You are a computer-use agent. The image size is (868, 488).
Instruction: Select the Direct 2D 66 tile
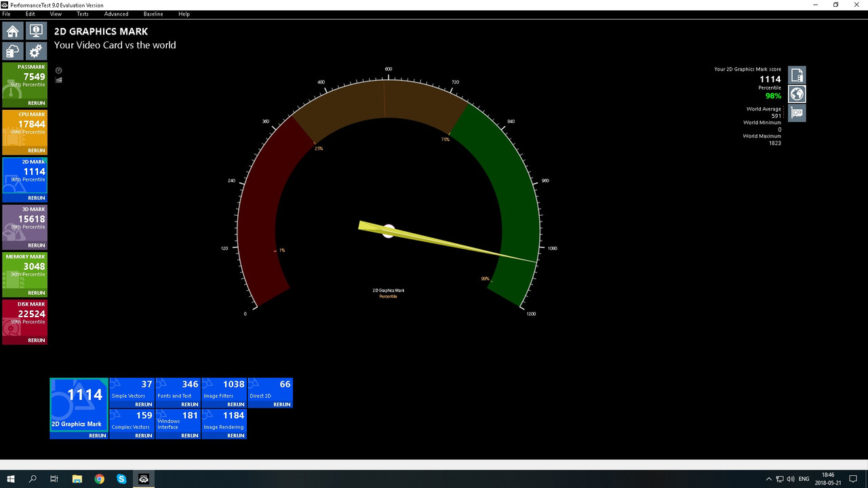click(271, 392)
